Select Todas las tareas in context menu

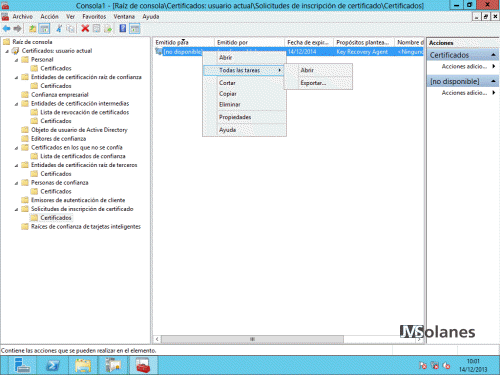[x=244, y=70]
